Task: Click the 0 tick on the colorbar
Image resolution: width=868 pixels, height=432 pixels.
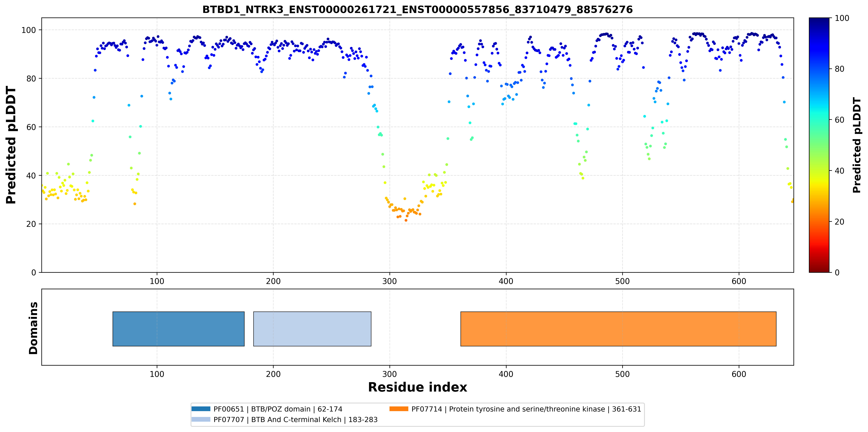Action: [837, 272]
